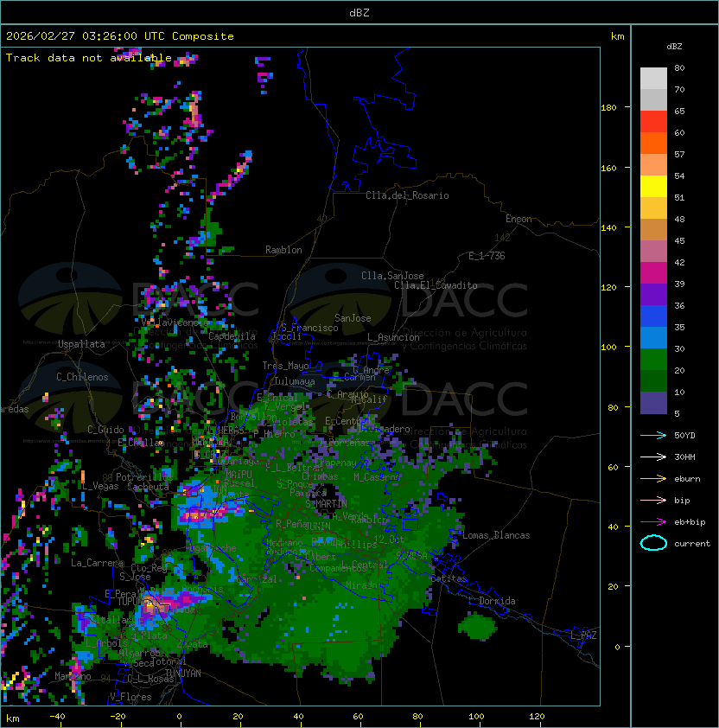Click the 'Clla.del_Rosario' place label
Viewport: 719px width, 728px height.
pyautogui.click(x=407, y=195)
